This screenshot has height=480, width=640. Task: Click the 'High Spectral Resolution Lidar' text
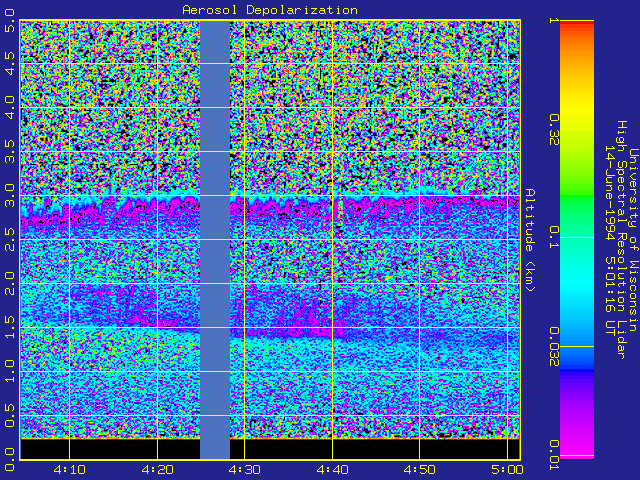pos(621,240)
